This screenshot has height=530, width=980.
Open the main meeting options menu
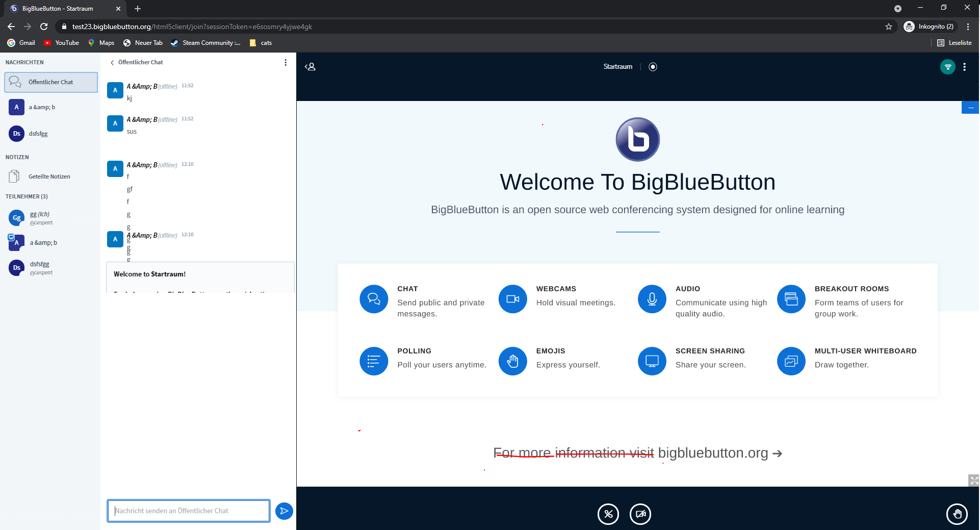point(965,66)
